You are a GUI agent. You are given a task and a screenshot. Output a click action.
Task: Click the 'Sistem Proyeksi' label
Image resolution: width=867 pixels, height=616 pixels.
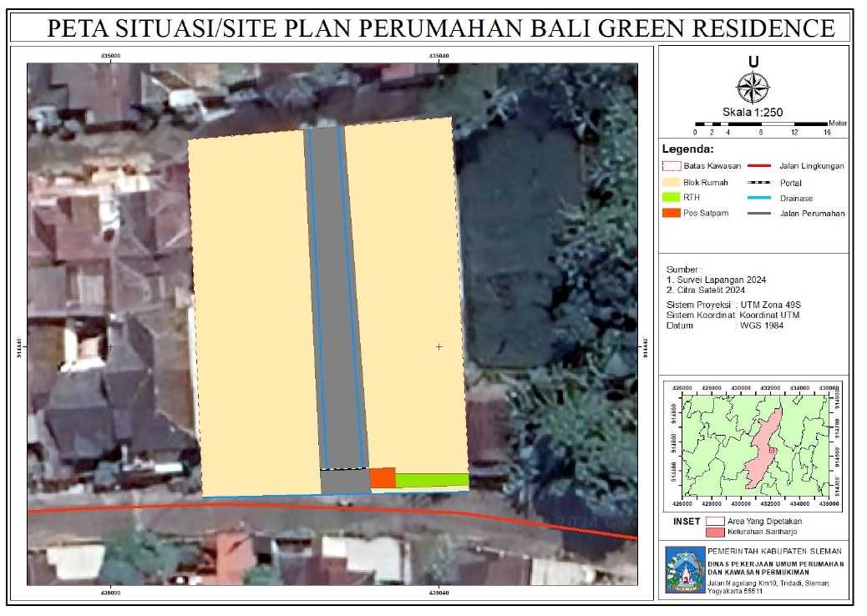(x=698, y=305)
